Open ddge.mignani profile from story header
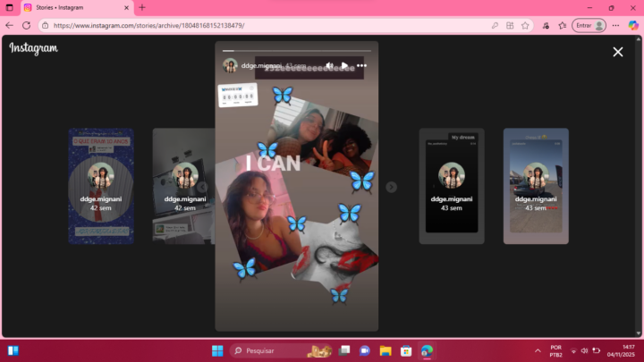The image size is (644, 362). pos(261,65)
